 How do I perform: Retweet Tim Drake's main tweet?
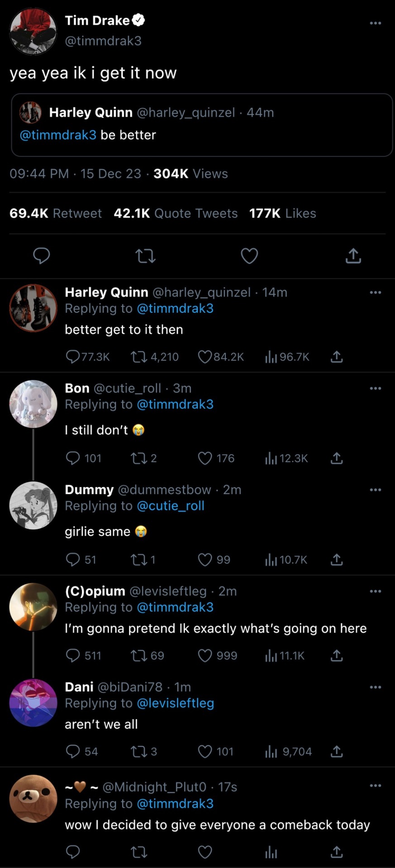tap(146, 256)
